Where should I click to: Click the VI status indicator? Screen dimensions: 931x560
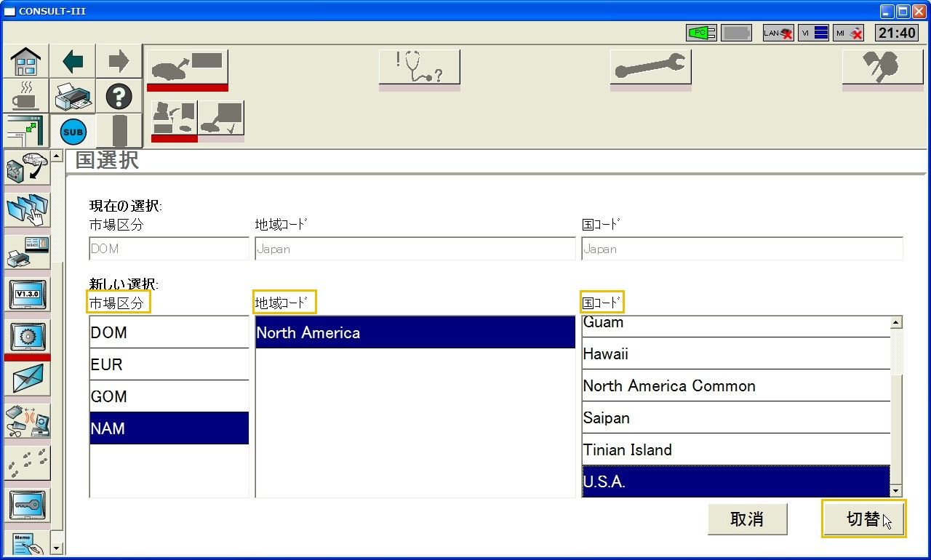coord(813,33)
